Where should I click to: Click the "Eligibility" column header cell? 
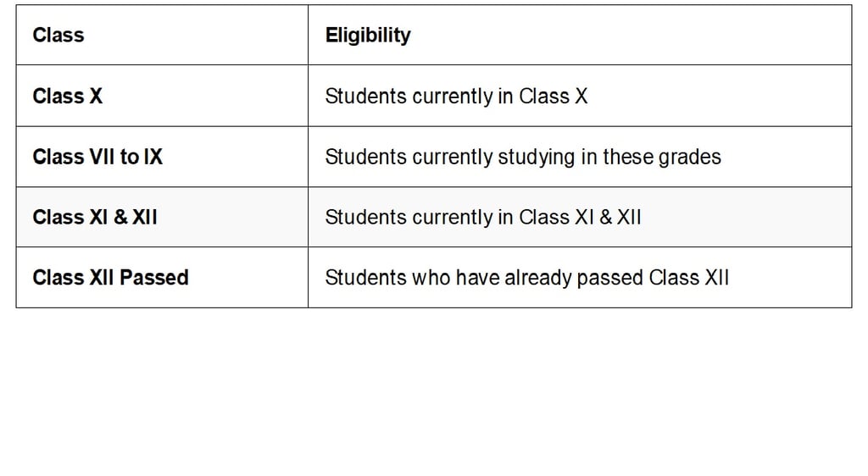pyautogui.click(x=368, y=36)
